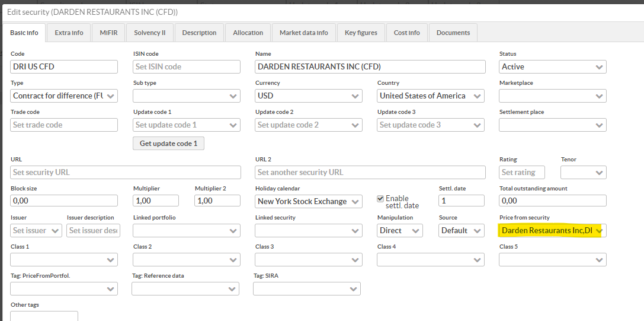The width and height of the screenshot is (644, 321).
Task: Click the Multiplier field
Action: [x=156, y=201]
